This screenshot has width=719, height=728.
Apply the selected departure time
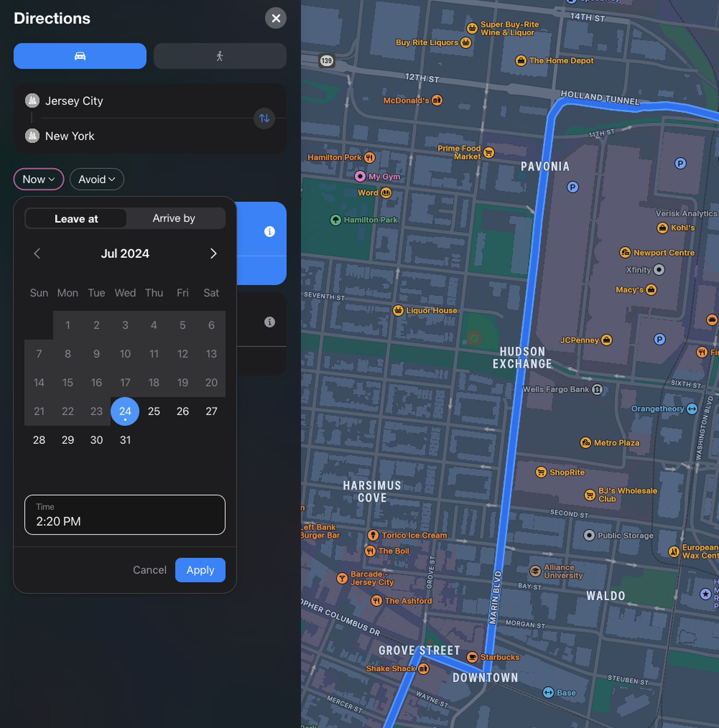pyautogui.click(x=200, y=570)
